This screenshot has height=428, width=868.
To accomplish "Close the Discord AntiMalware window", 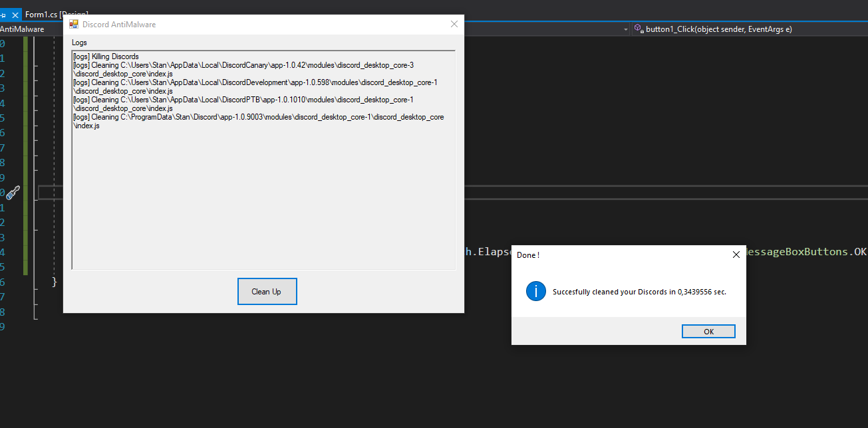I will click(x=454, y=24).
